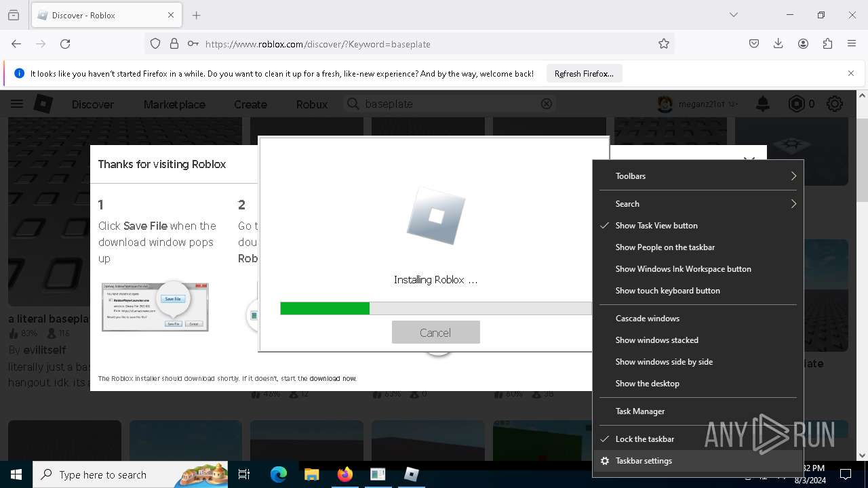The width and height of the screenshot is (868, 488).
Task: Open the Windows Start menu
Action: pos(16,474)
